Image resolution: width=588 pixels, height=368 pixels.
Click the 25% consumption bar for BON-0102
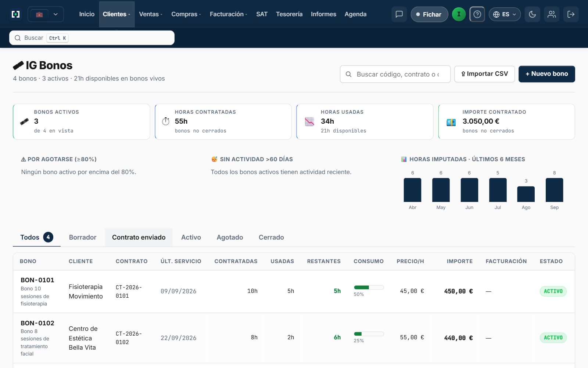369,334
